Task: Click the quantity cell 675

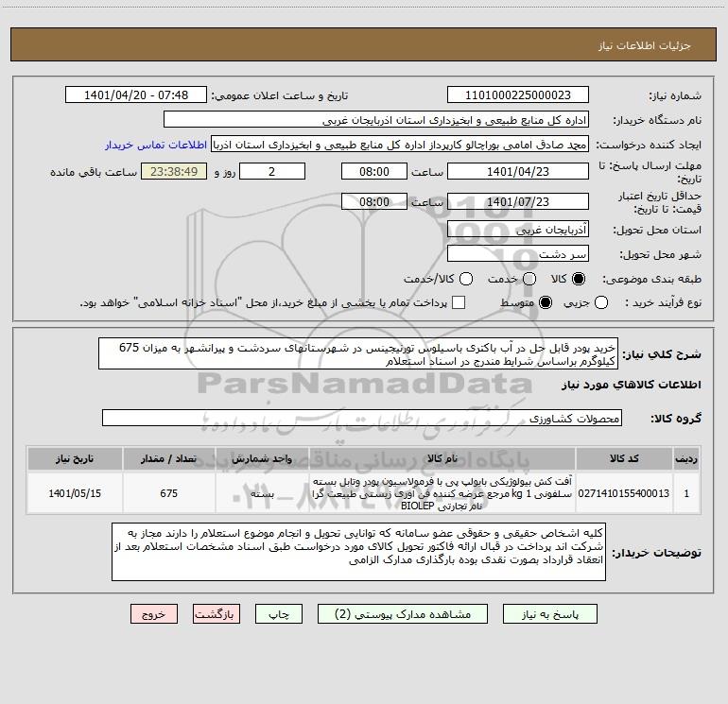Action: click(x=168, y=493)
